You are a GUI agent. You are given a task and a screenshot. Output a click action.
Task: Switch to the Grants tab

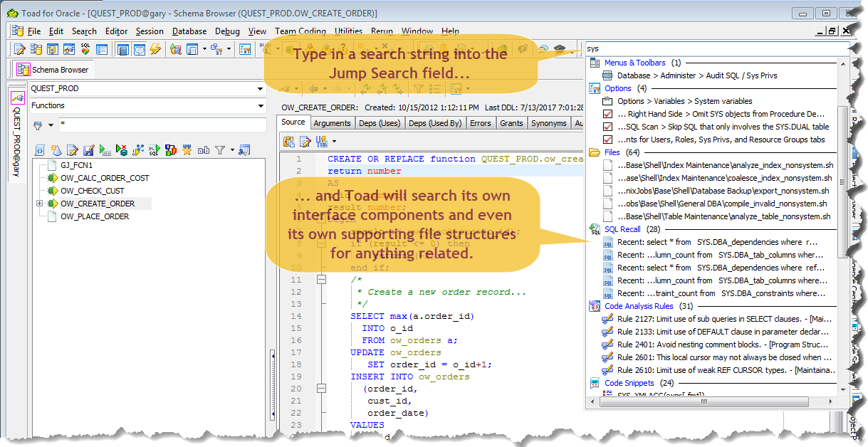point(511,123)
